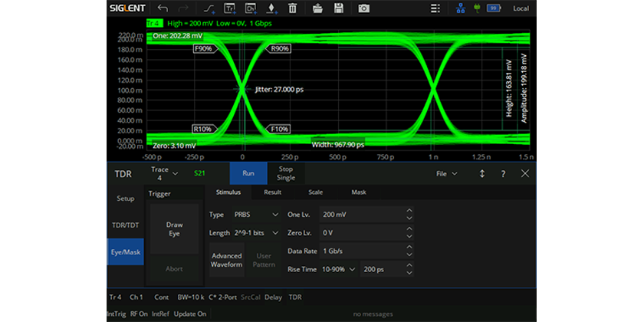Click the add trace icon
This screenshot has height=322, width=644.
tap(229, 8)
